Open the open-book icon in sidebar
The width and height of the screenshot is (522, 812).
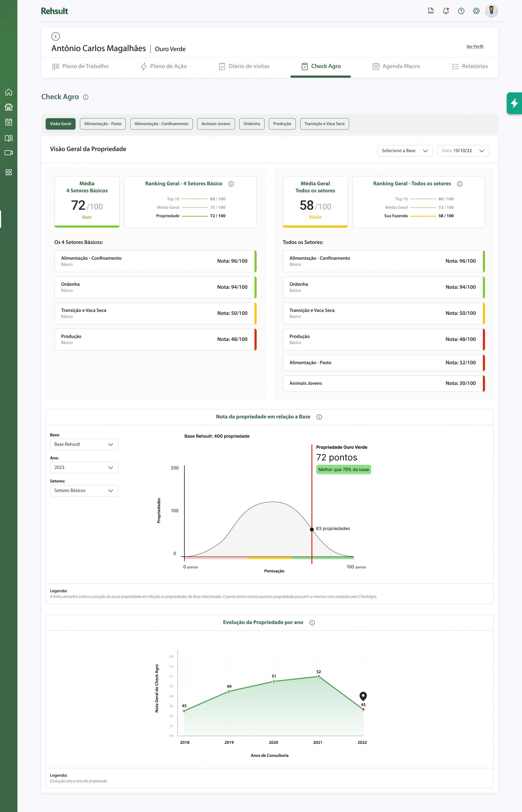tap(9, 138)
